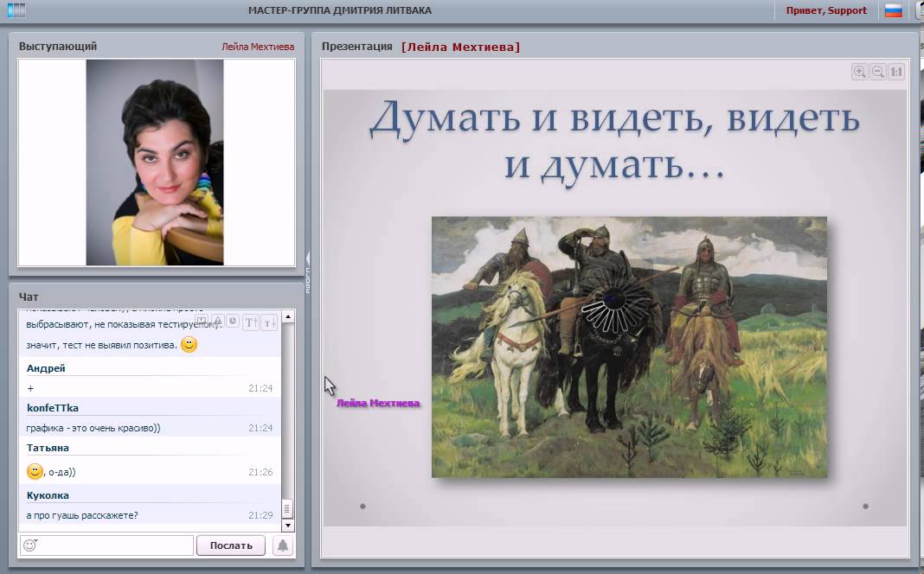Toggle chat timestamps with the clock icon
924x574 pixels.
233,321
